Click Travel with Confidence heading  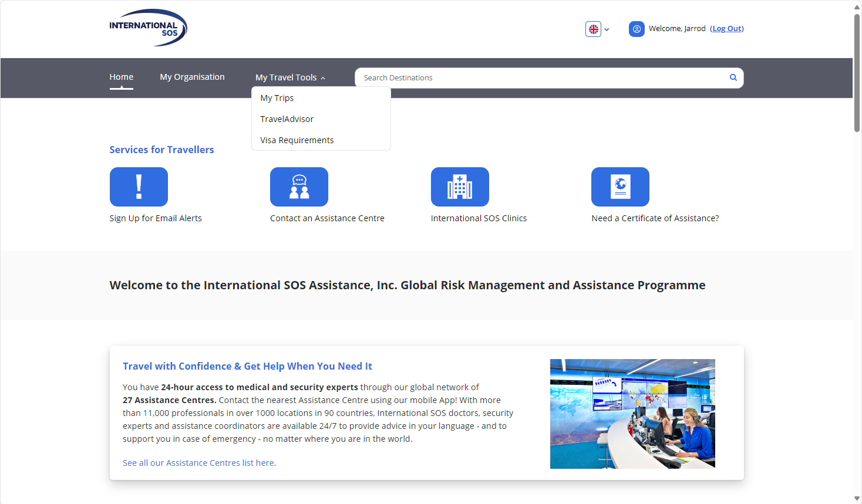pos(247,366)
